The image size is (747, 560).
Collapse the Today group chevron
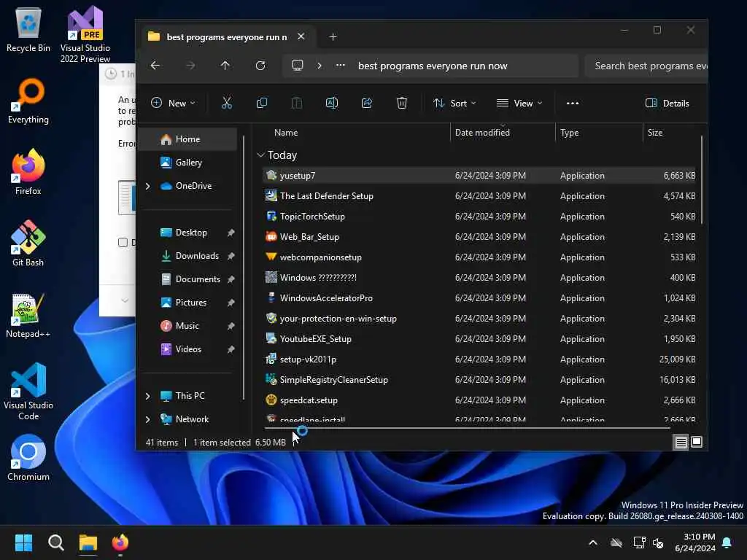pyautogui.click(x=260, y=155)
